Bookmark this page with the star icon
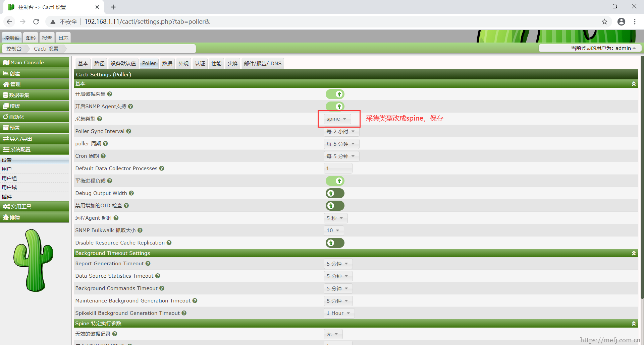This screenshot has height=345, width=644. pos(604,22)
